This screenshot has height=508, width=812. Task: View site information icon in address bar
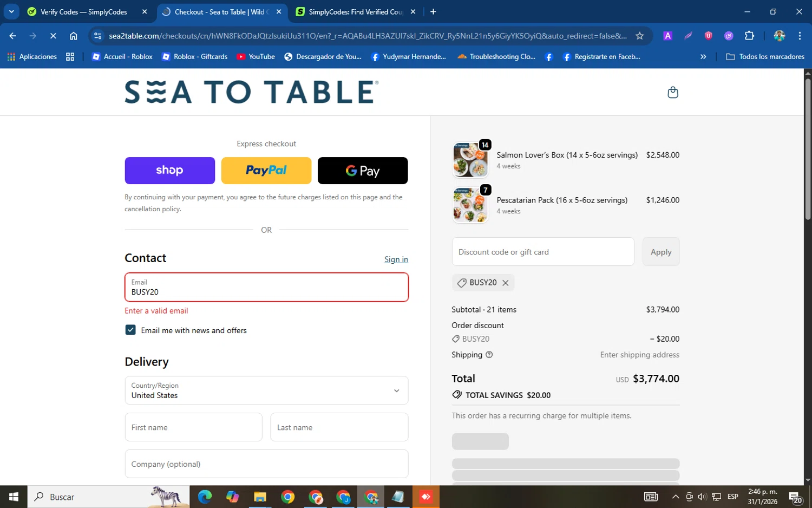97,36
